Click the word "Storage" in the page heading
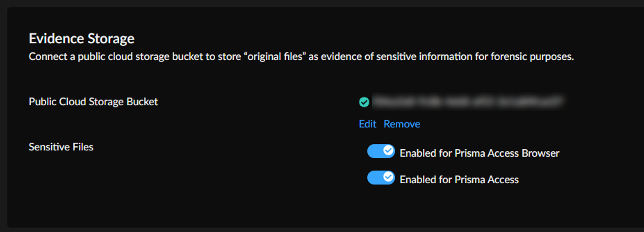The image size is (644, 232). [111, 38]
